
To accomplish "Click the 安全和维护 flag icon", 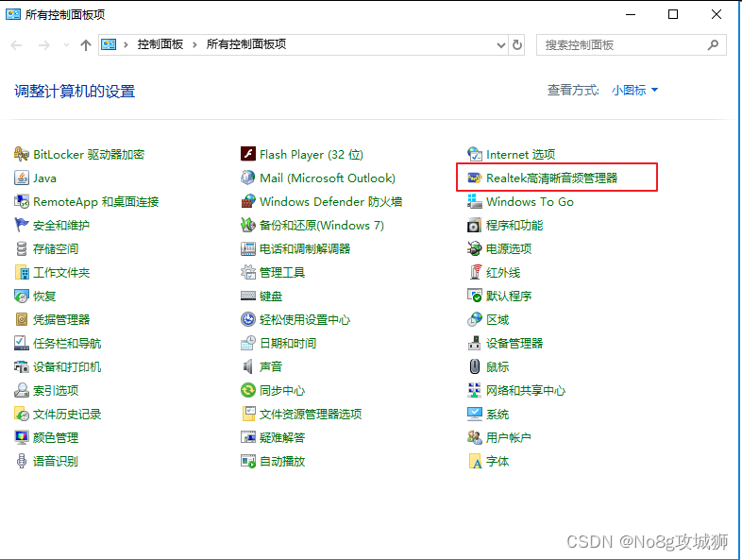I will [22, 226].
